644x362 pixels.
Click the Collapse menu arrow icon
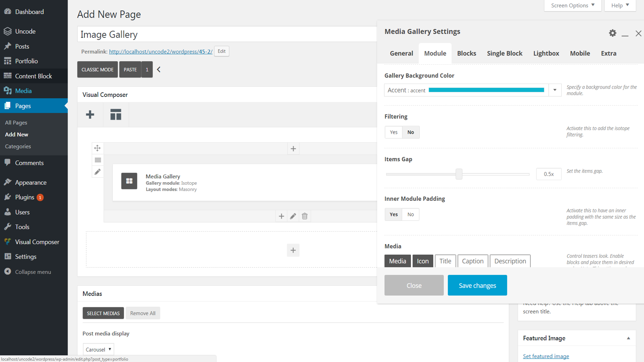pyautogui.click(x=8, y=272)
